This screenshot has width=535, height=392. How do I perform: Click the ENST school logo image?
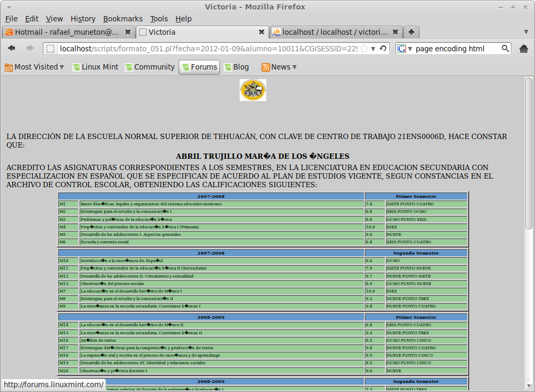[253, 90]
